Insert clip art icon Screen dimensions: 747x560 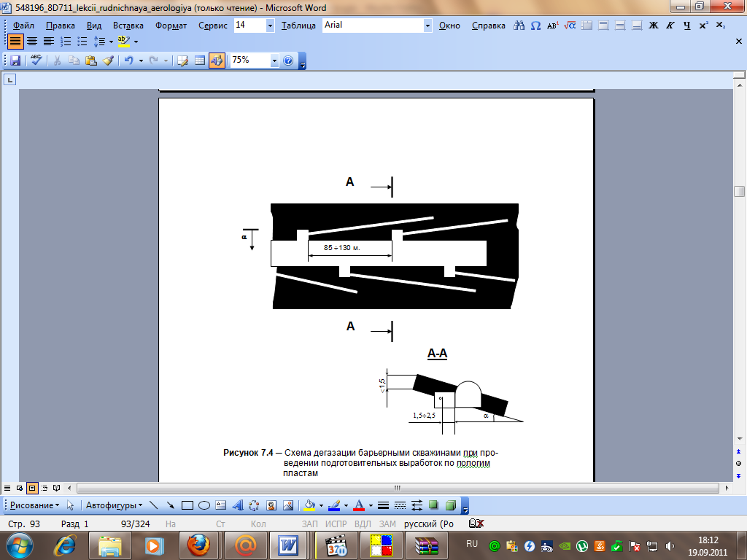(271, 505)
